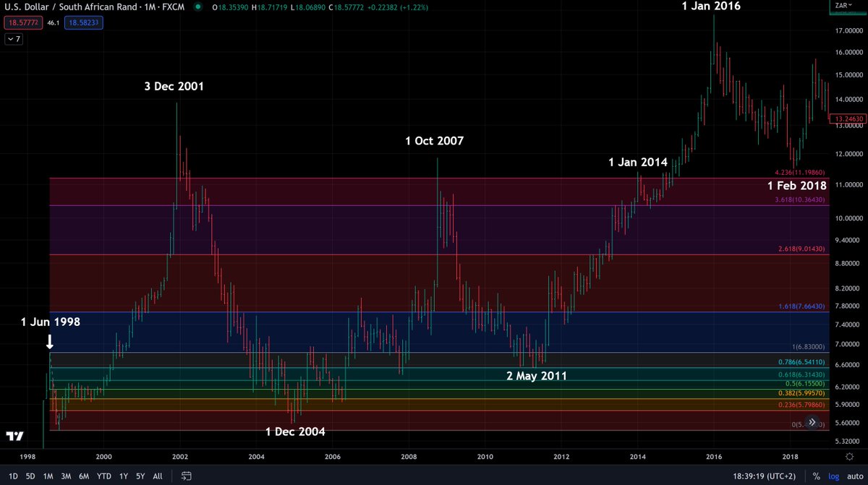Toggle percentage scale mode
The image size is (868, 485).
click(816, 476)
